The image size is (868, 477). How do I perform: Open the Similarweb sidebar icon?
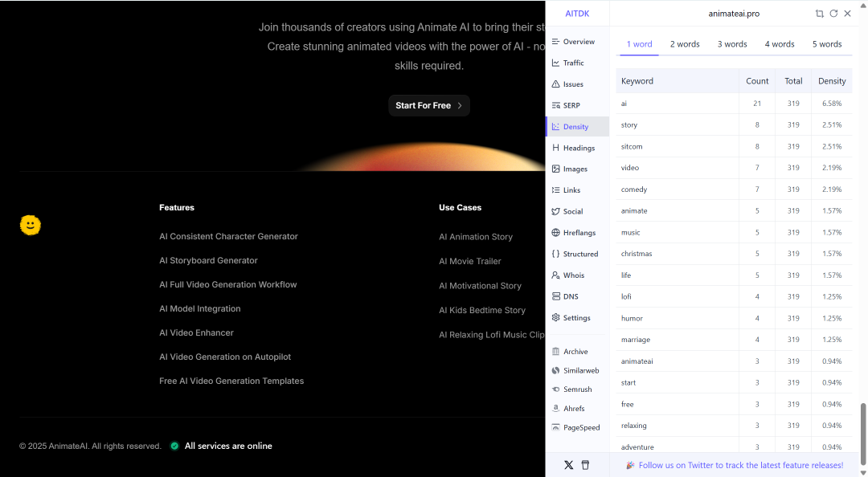click(x=555, y=371)
